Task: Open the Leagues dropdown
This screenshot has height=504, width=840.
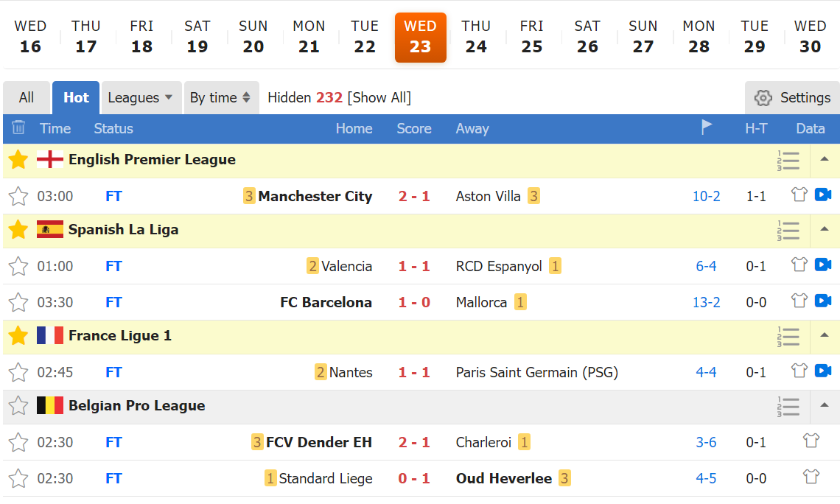Action: (x=140, y=97)
